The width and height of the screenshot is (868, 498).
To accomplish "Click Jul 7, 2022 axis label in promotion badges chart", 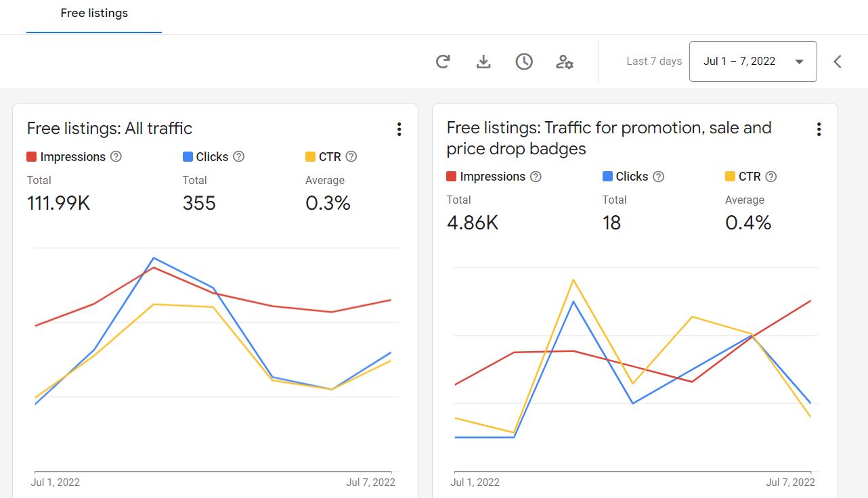I will click(790, 482).
